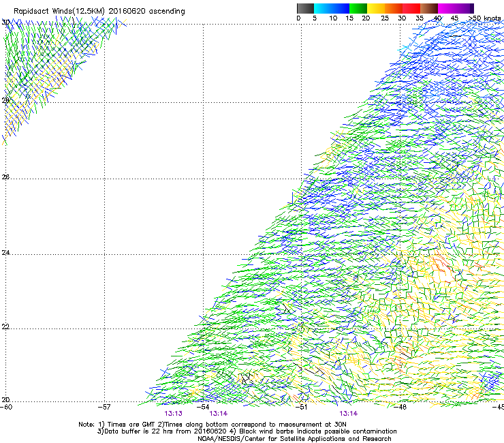Click the longitude "-60" axis label
504x443 pixels.
click(6, 407)
